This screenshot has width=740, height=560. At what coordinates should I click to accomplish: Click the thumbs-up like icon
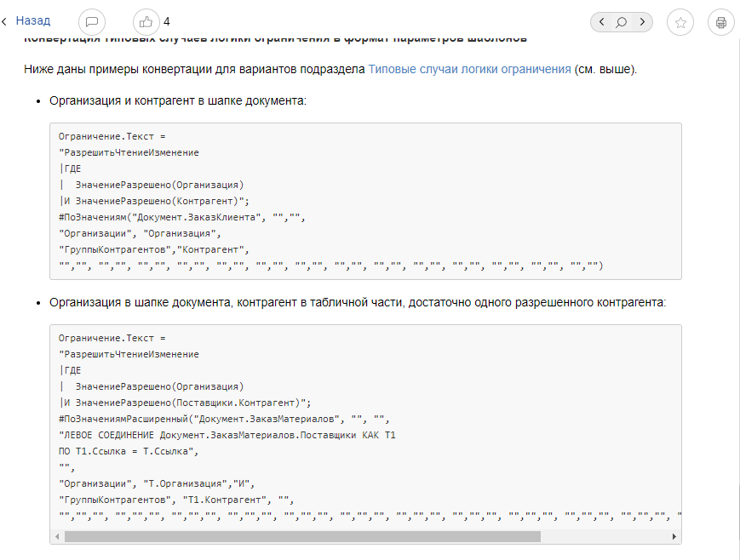pos(146,22)
